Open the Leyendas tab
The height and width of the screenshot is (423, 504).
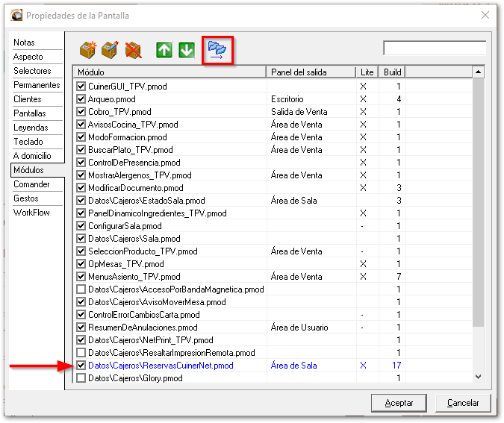37,127
